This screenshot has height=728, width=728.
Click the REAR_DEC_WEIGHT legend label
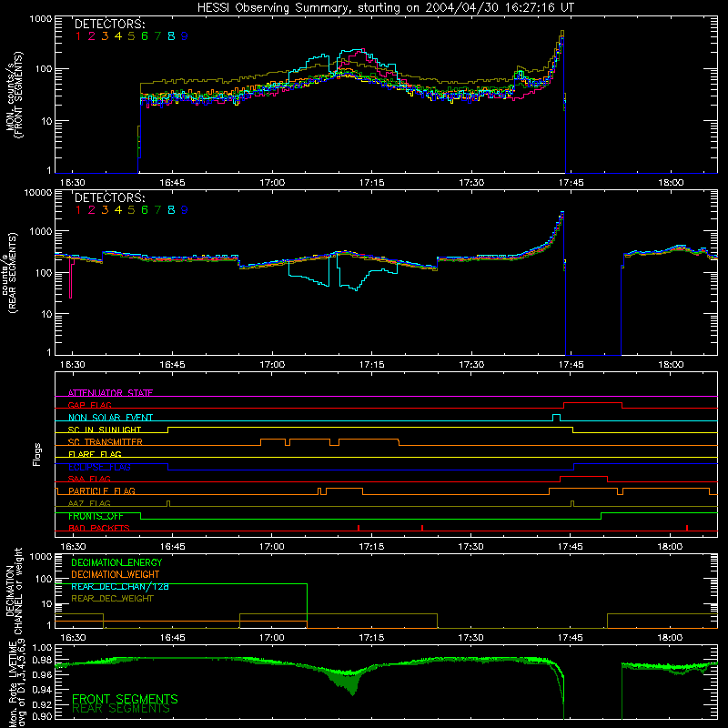(x=112, y=599)
